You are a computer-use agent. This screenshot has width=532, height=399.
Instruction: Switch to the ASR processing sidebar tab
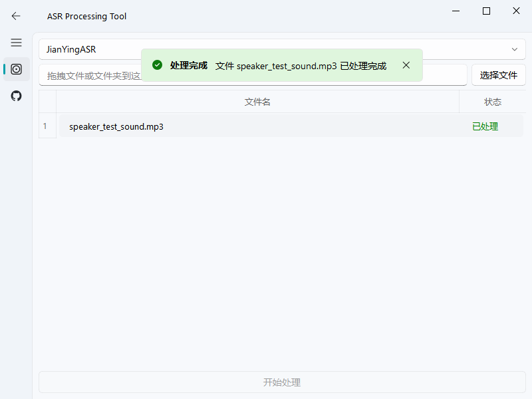[16, 69]
